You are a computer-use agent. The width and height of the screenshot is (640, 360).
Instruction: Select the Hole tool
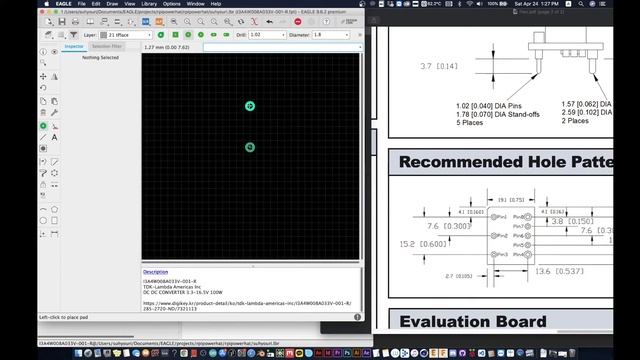(x=43, y=149)
